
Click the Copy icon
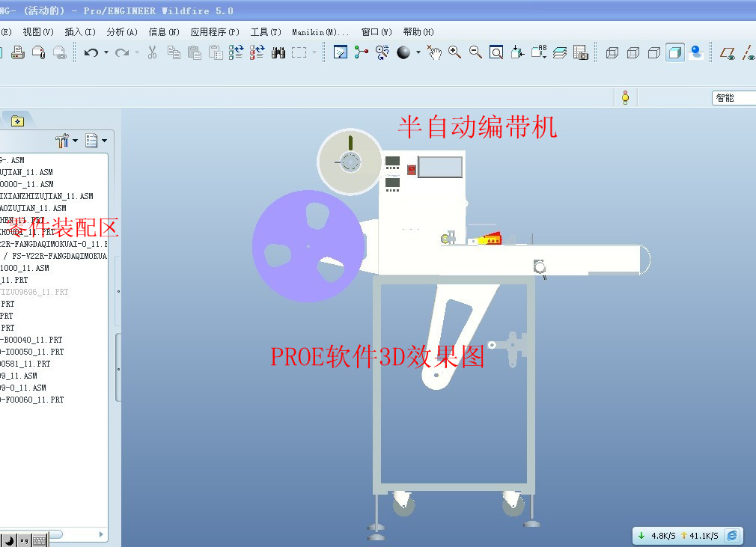[x=174, y=52]
